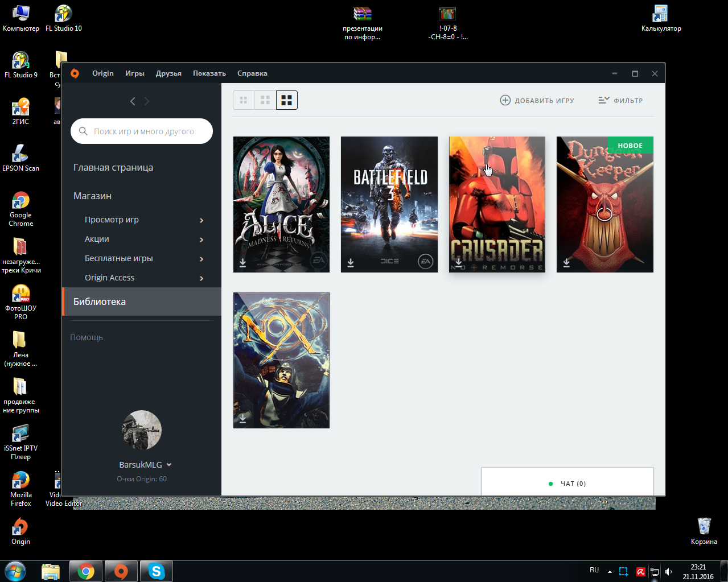Switch to large tile grid view
This screenshot has width=728, height=582.
[x=287, y=100]
